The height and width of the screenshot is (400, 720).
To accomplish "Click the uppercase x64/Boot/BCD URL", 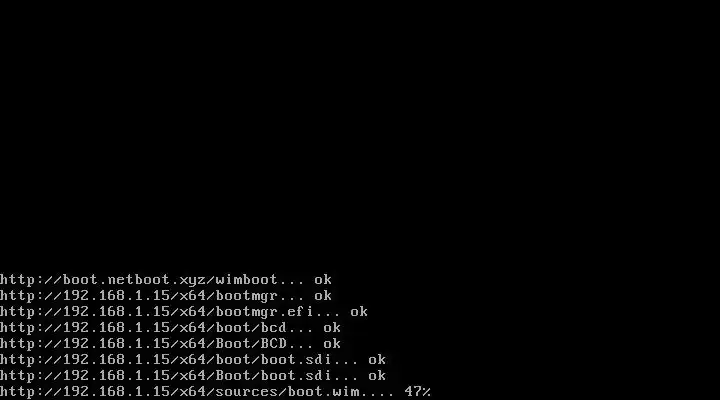I will [143, 344].
